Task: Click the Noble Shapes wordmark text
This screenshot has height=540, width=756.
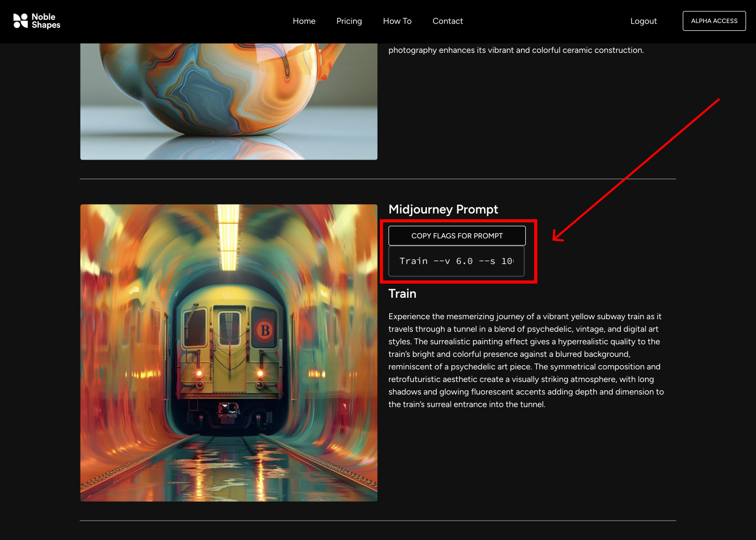Action: coord(46,21)
